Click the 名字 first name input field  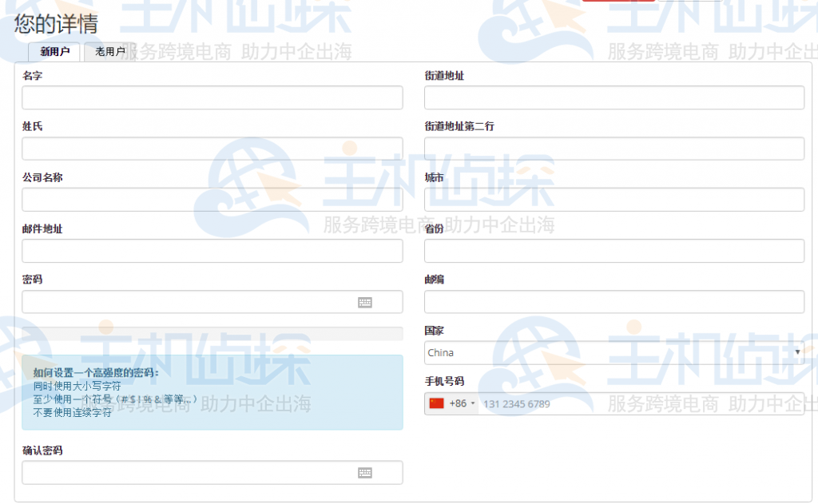pyautogui.click(x=212, y=97)
